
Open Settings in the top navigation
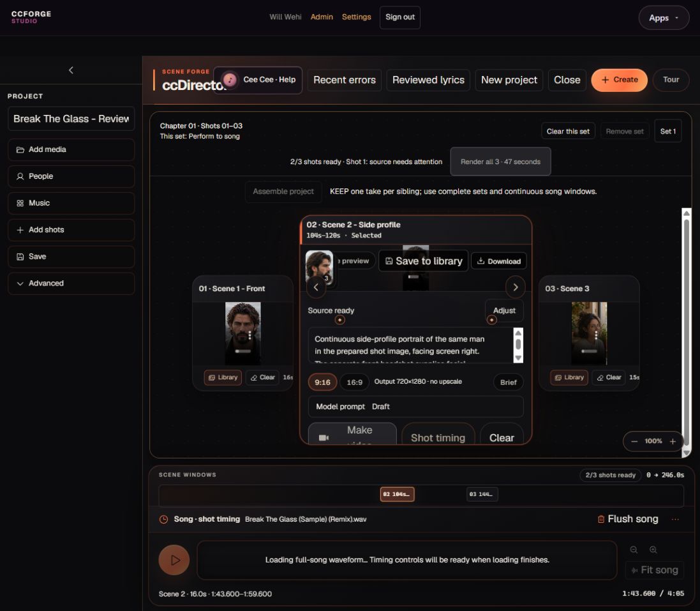coord(356,17)
